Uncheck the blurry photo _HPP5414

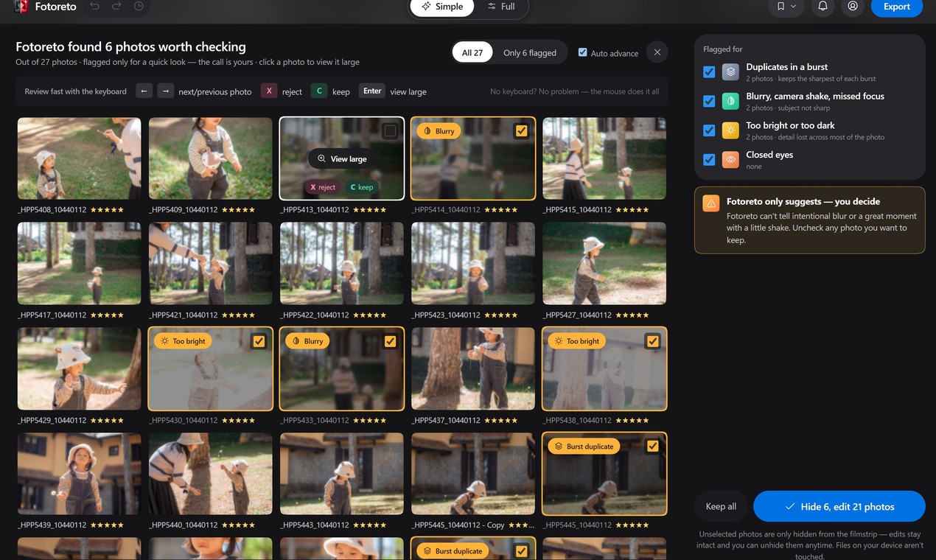tap(522, 131)
